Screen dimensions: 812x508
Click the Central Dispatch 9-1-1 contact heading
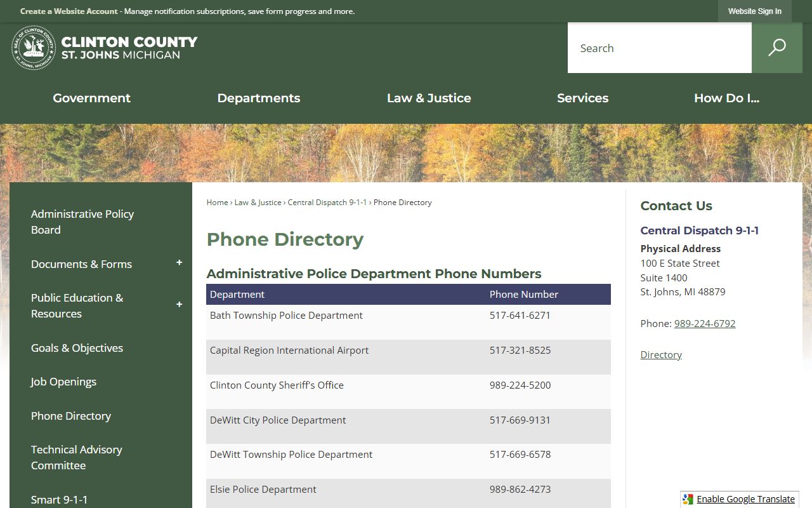click(x=700, y=231)
